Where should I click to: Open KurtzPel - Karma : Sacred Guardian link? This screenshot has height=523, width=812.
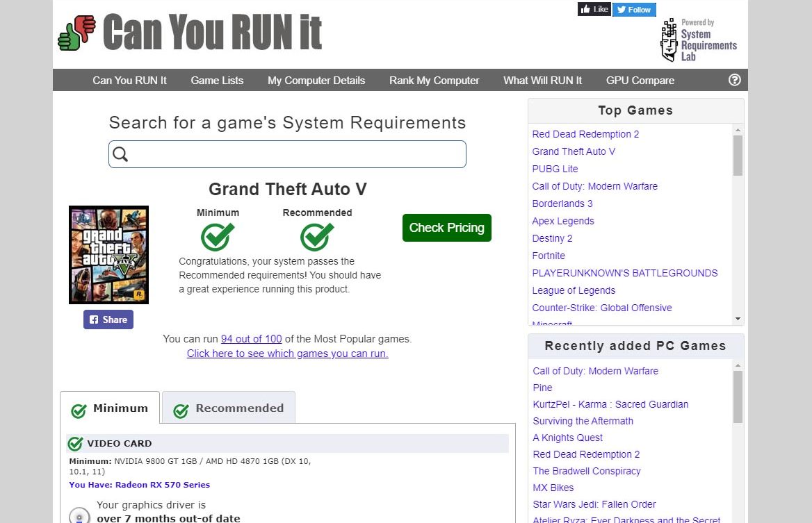coord(610,404)
